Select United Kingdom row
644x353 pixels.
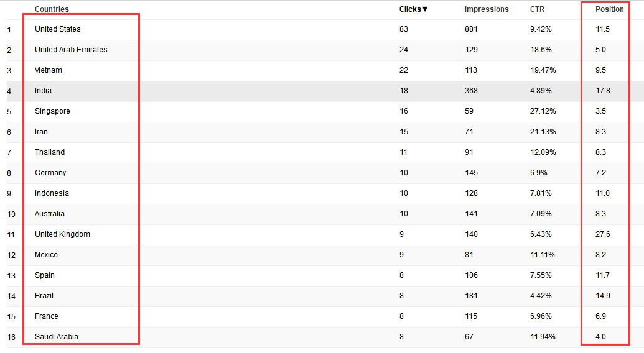coord(62,234)
